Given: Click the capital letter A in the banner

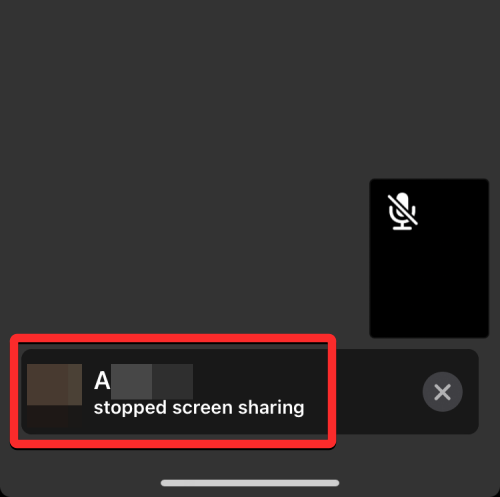Looking at the screenshot, I should [102, 381].
